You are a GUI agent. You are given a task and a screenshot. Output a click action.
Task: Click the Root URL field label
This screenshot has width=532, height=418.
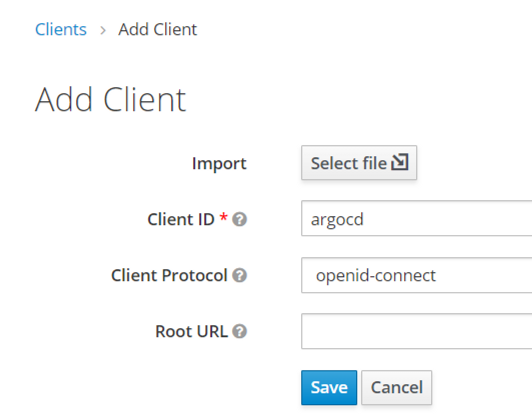click(191, 331)
